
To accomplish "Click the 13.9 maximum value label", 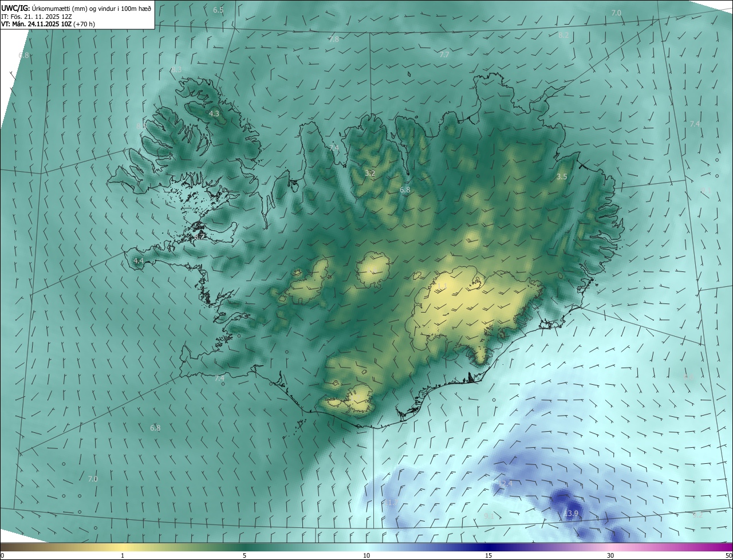I will click(571, 514).
